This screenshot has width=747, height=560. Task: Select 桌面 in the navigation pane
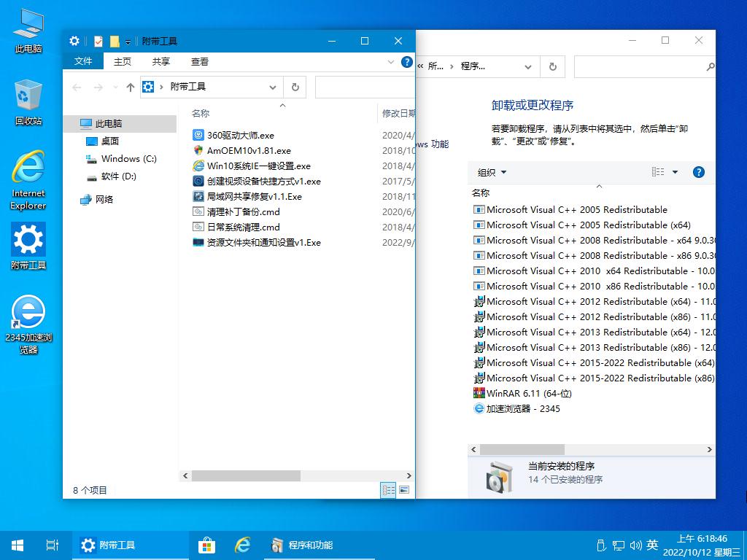click(102, 141)
